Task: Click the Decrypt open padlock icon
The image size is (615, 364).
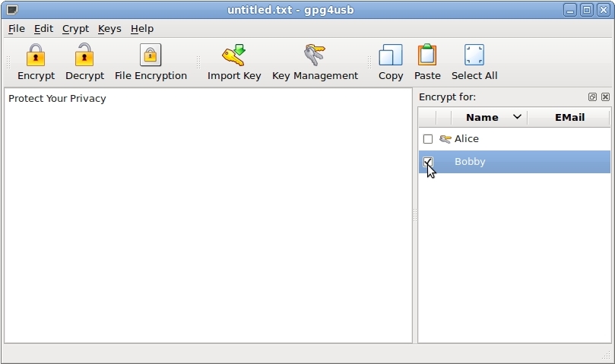Action: (x=84, y=55)
